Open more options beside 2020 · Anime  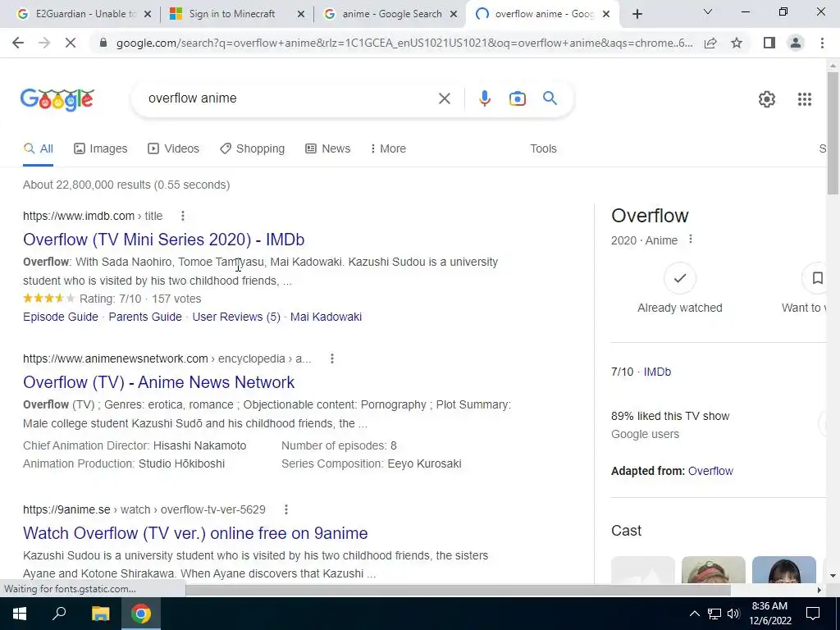(x=691, y=240)
